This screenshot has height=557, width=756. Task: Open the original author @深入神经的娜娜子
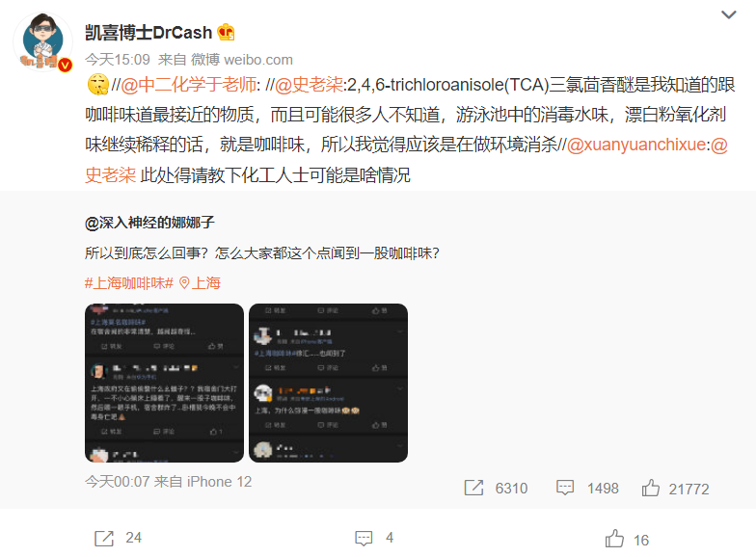pos(149,223)
